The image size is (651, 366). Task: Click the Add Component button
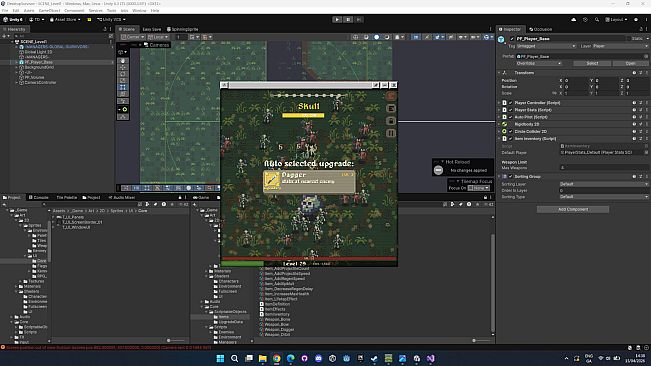click(573, 210)
